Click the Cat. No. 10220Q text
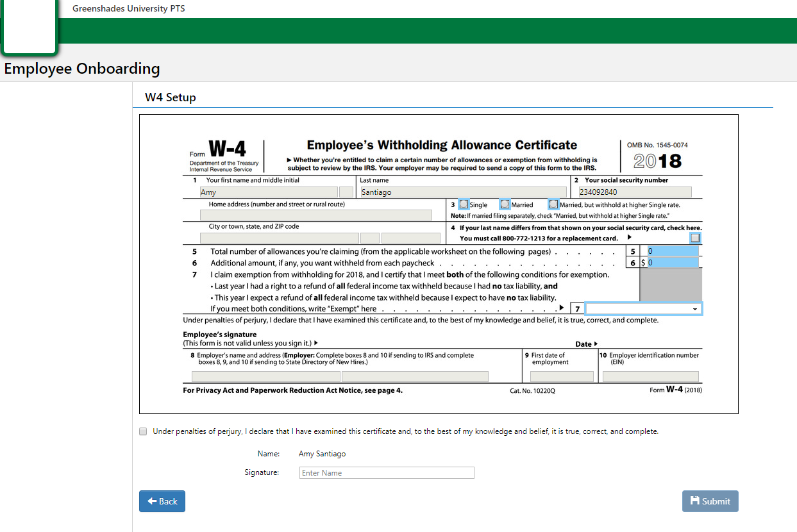 pyautogui.click(x=532, y=390)
